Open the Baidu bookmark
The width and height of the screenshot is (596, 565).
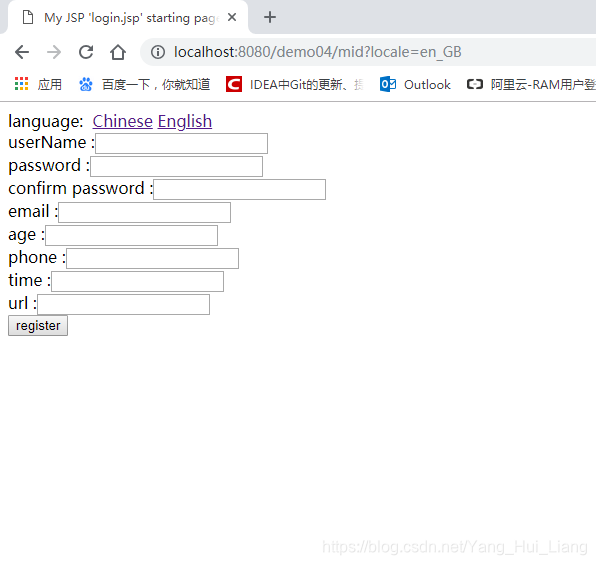coord(144,84)
